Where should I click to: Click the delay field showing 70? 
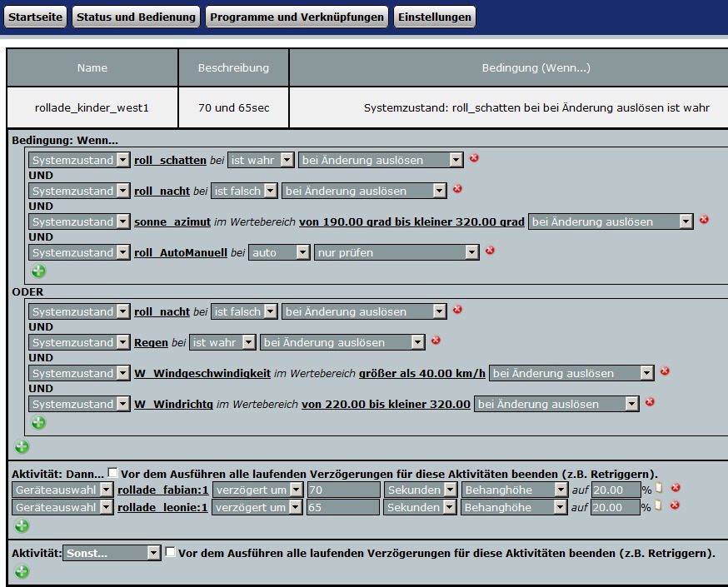(x=343, y=490)
